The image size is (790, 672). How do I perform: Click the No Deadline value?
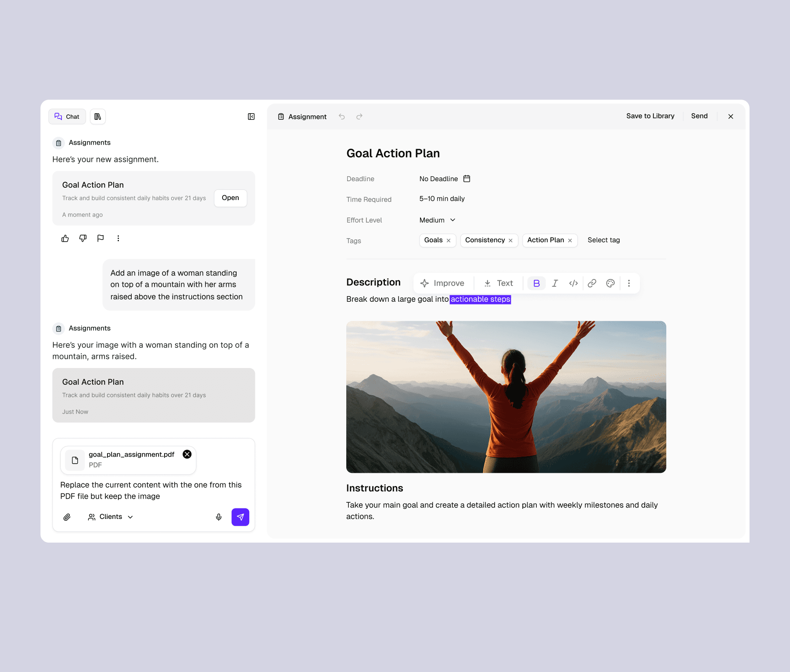coord(438,179)
